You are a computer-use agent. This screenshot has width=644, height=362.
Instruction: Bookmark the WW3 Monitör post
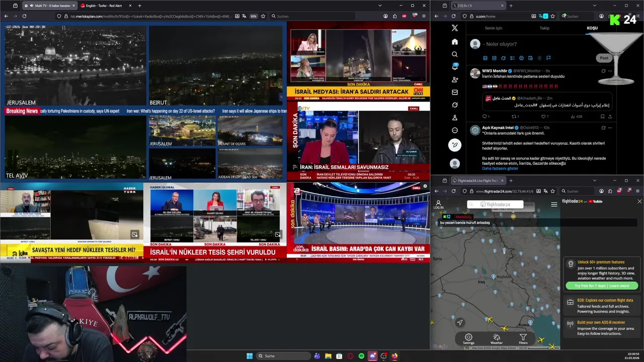coord(602,117)
